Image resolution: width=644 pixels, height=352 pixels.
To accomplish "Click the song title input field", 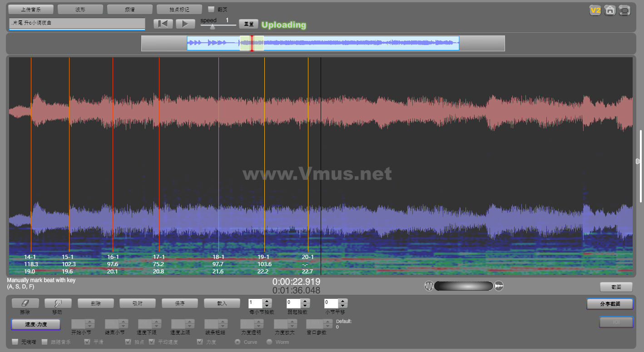I will pyautogui.click(x=77, y=23).
